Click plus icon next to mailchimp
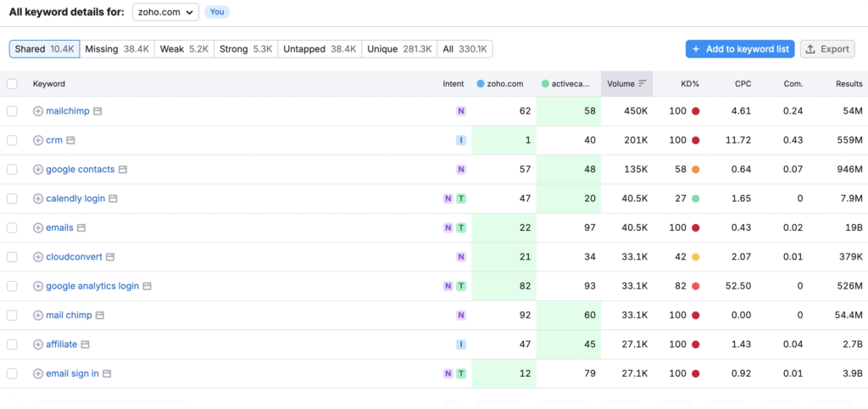The image size is (868, 409). click(x=38, y=111)
